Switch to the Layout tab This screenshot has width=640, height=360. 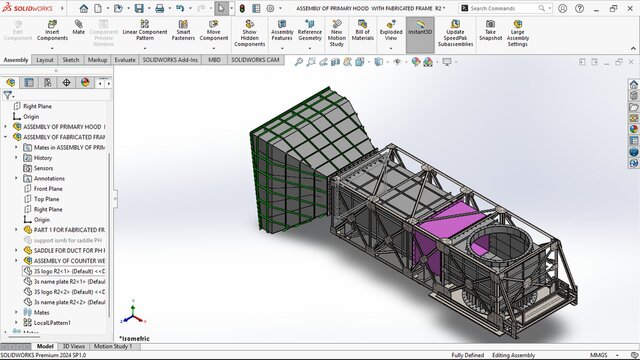pyautogui.click(x=44, y=60)
